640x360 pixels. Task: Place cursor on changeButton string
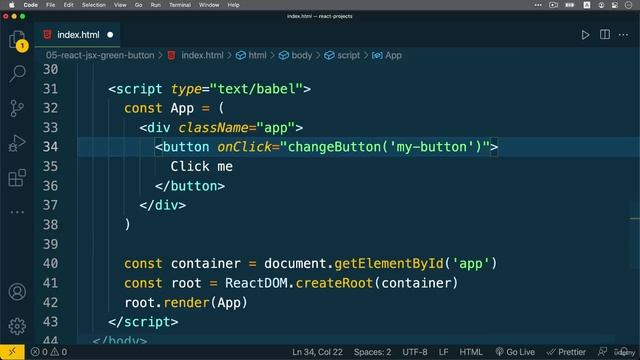pos(385,147)
